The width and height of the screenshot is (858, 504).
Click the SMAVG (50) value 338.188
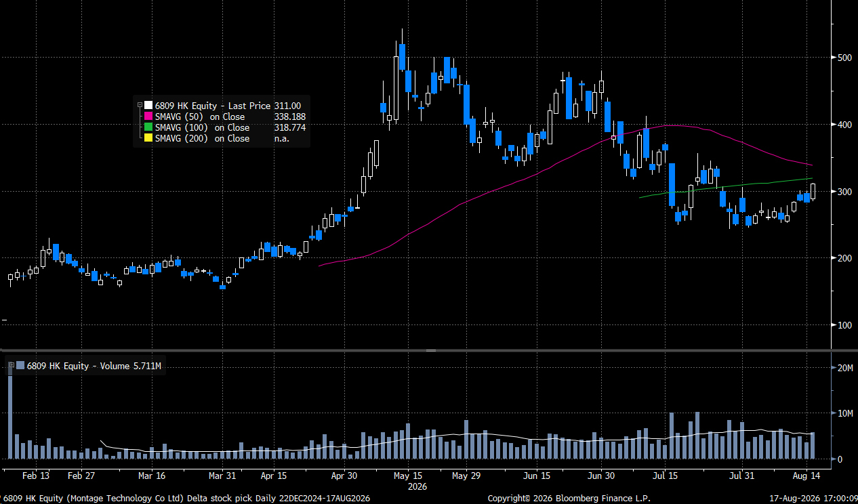[289, 117]
